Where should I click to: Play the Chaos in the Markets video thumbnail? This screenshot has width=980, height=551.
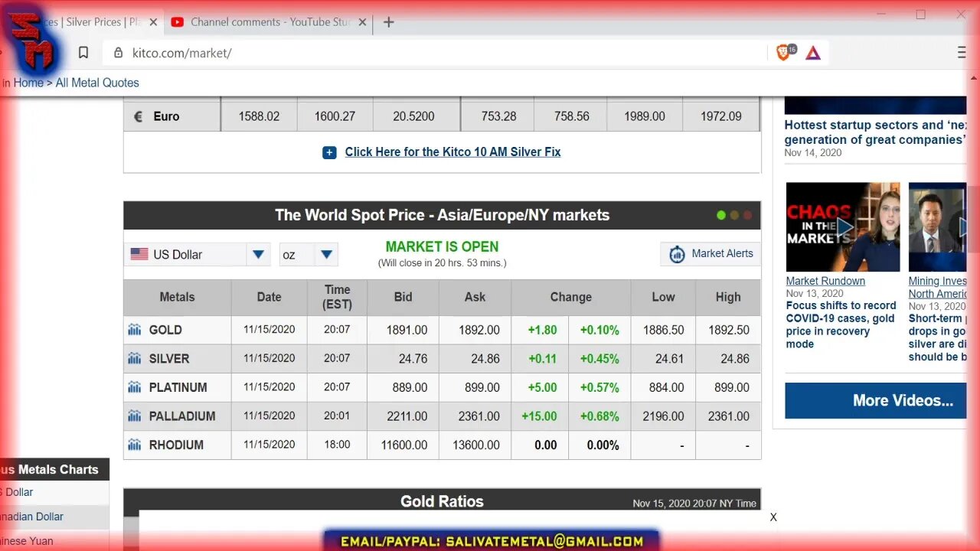843,227
